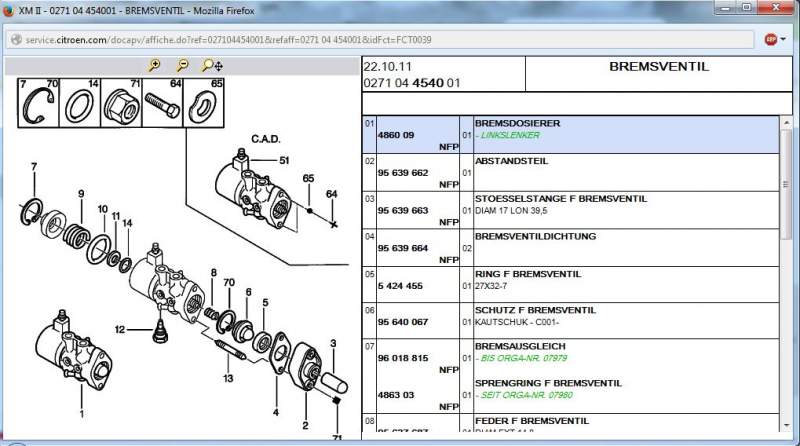The width and height of the screenshot is (800, 446).
Task: Click part callout number 1 on diagram
Action: tap(82, 414)
